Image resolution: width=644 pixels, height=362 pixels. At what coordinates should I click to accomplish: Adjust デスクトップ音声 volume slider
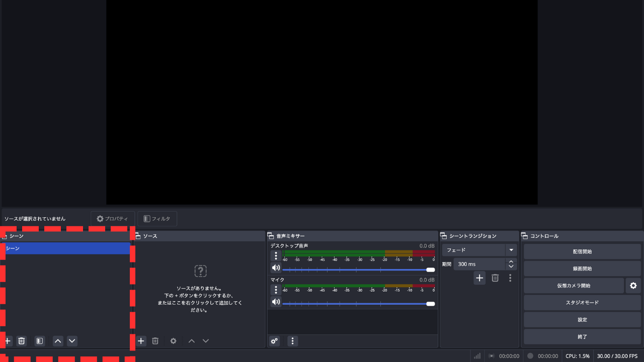coord(359,270)
